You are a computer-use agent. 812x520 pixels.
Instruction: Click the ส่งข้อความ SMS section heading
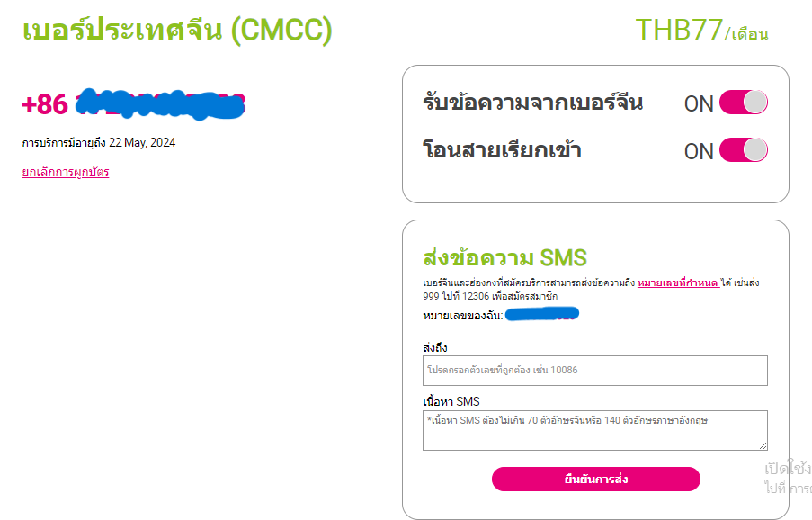[504, 258]
